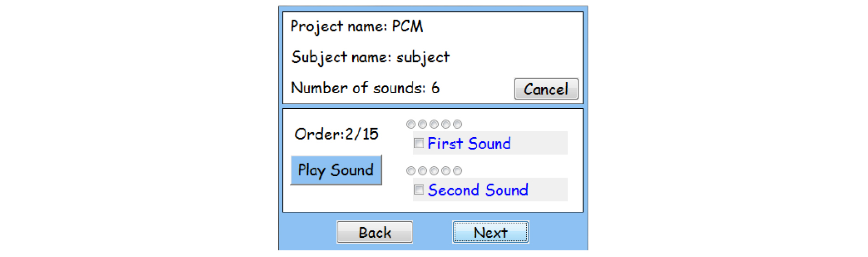The width and height of the screenshot is (868, 257).
Task: Select the fourth radio button above Second Sound
Action: tap(445, 171)
